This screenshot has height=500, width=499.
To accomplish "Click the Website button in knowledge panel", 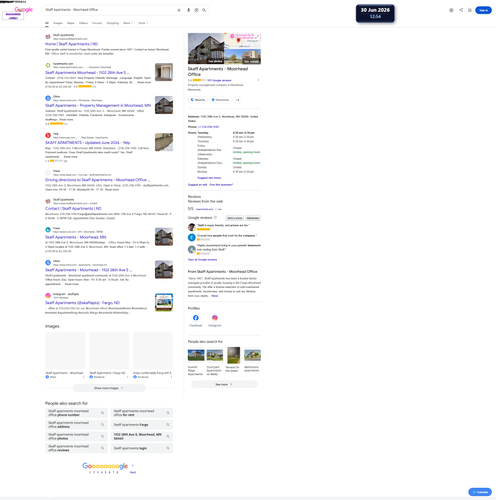I will (198, 100).
